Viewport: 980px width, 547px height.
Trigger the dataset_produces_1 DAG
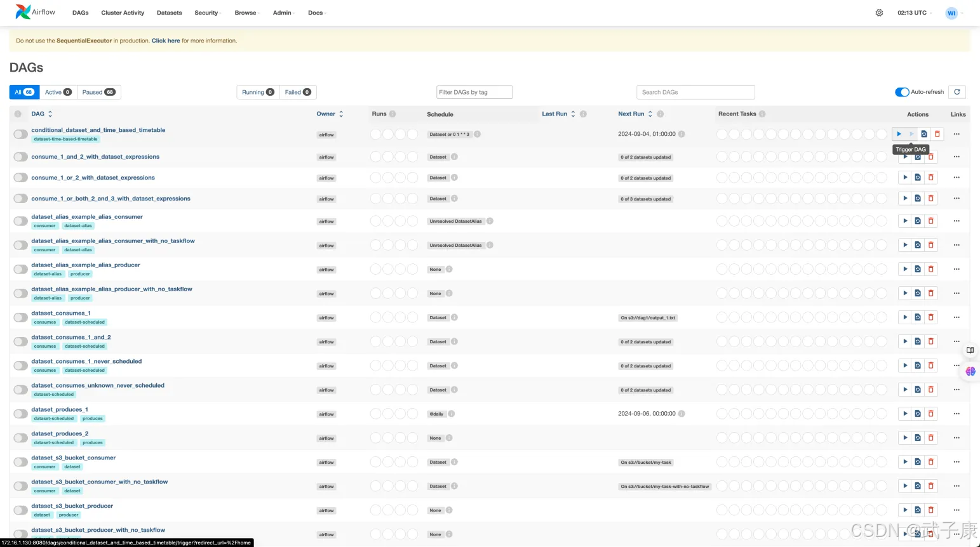click(x=905, y=414)
